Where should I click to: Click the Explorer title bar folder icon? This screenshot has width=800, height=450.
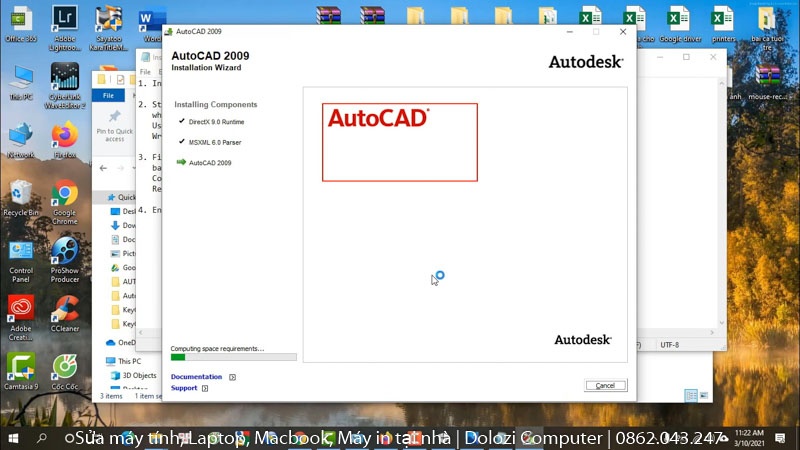102,80
